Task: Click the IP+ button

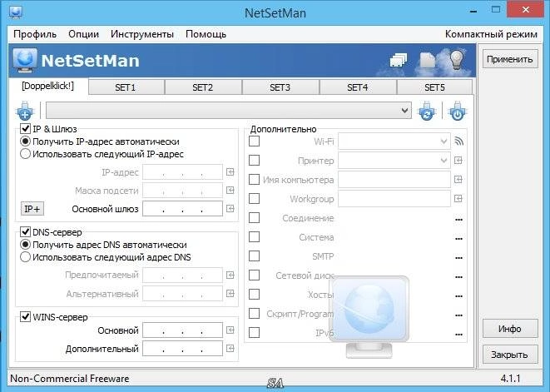Action: pyautogui.click(x=32, y=209)
